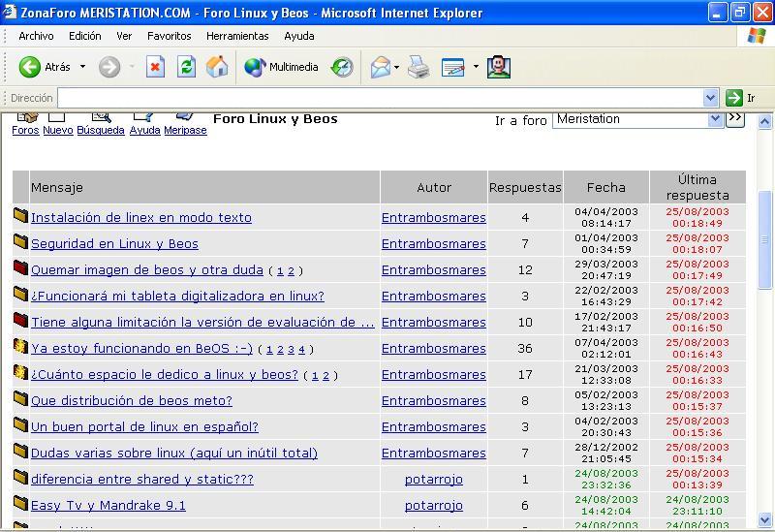Click red folder icon of Quemar imagen thread
775x532 pixels.
tap(20, 268)
